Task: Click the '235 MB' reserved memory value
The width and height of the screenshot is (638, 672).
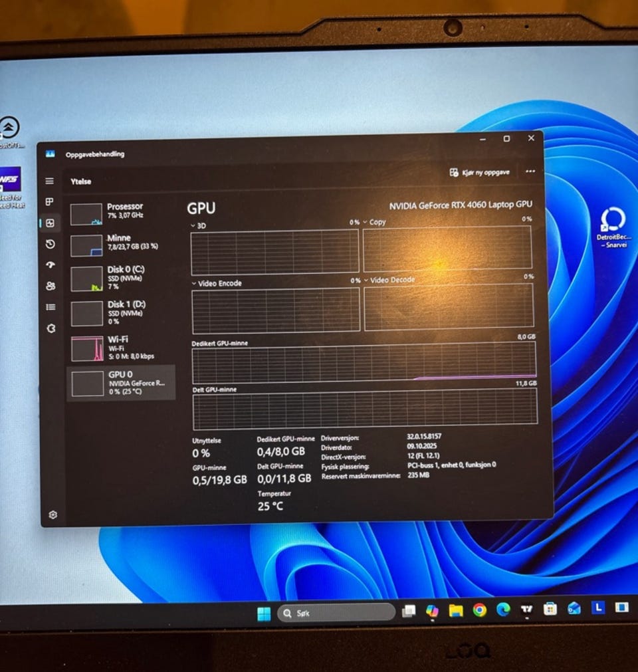Action: click(x=418, y=475)
